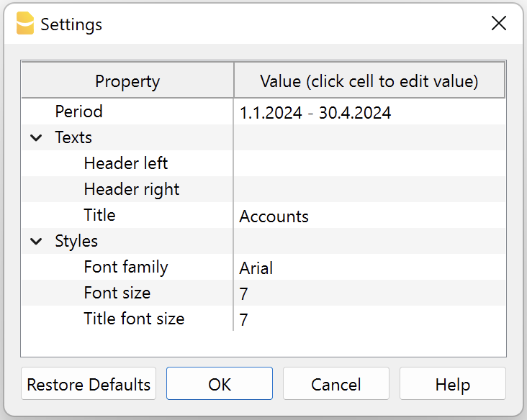Click the Property column header

tap(127, 81)
